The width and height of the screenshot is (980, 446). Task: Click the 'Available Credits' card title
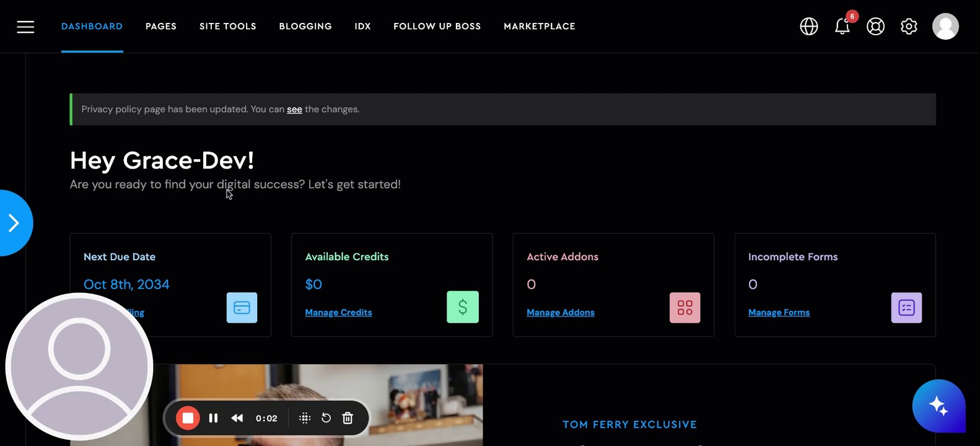pyautogui.click(x=347, y=256)
